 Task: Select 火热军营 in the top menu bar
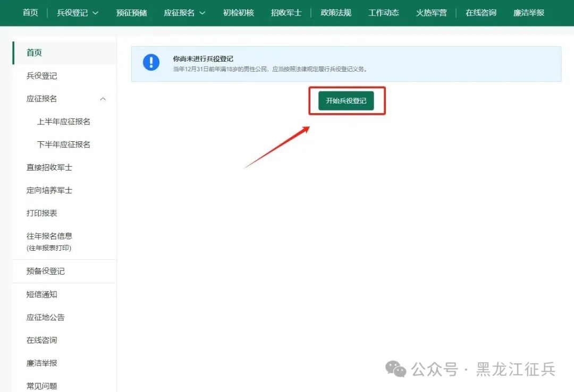[432, 12]
